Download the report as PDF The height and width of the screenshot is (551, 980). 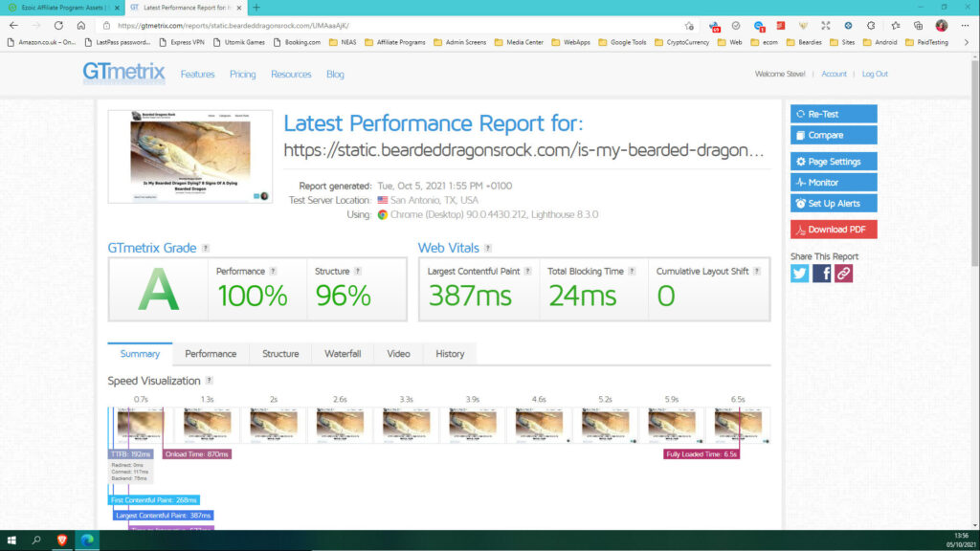(834, 230)
